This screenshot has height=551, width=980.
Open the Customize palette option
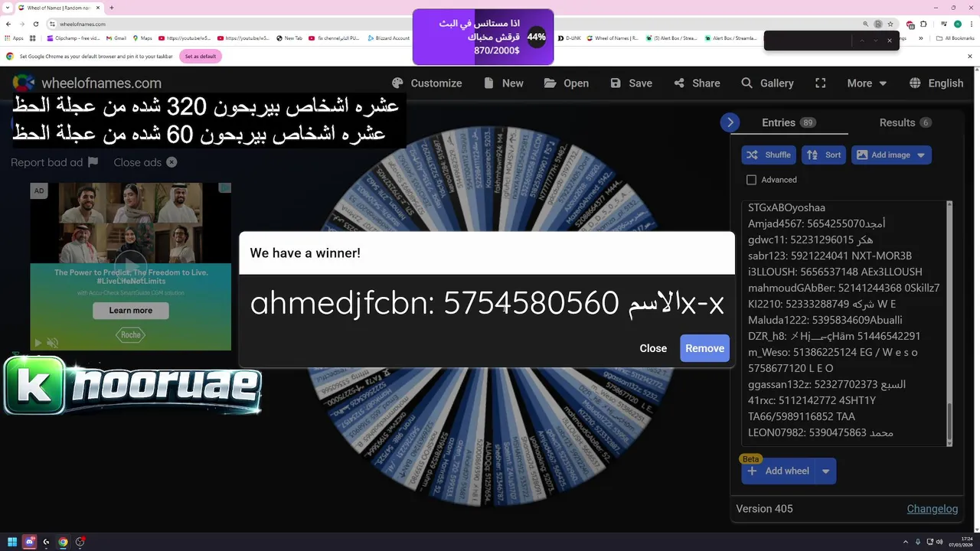coord(426,83)
